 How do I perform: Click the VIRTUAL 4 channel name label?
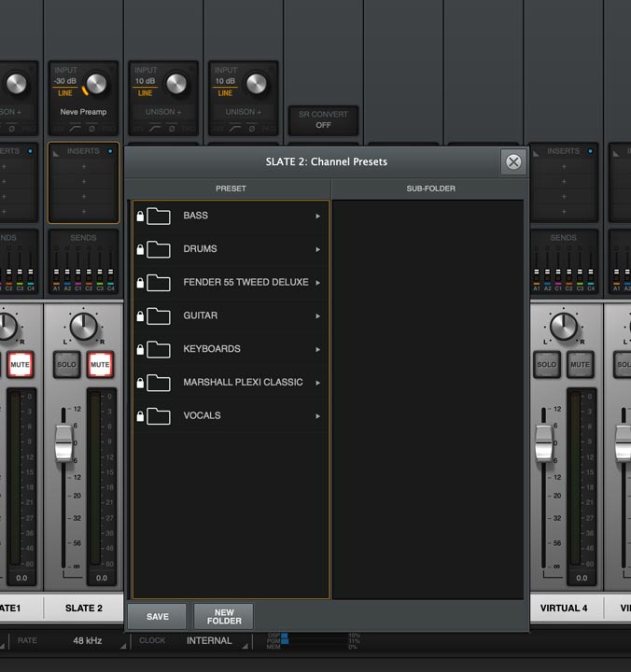click(x=564, y=609)
